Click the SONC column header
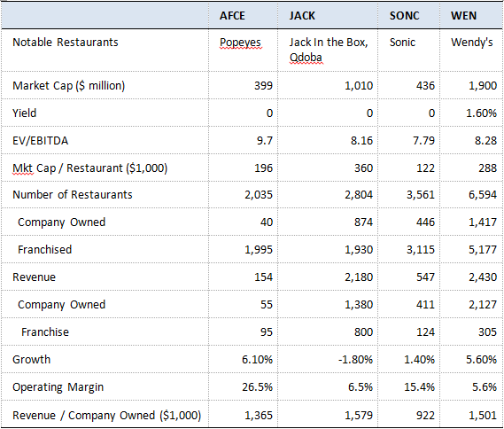504x429 pixels. tap(405, 15)
